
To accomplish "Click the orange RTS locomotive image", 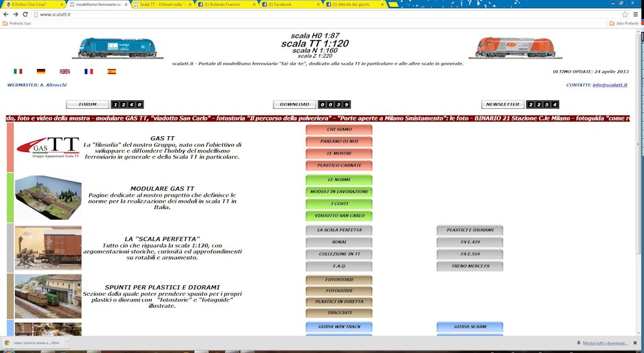I will point(515,48).
